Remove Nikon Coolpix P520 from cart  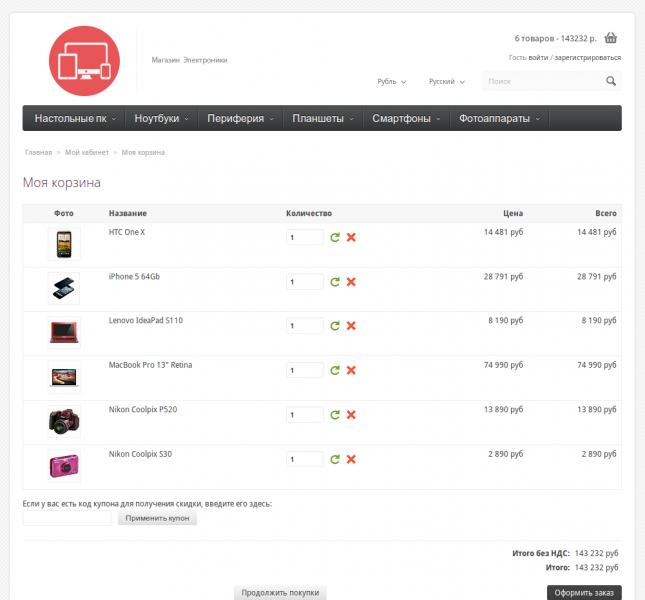click(x=351, y=415)
